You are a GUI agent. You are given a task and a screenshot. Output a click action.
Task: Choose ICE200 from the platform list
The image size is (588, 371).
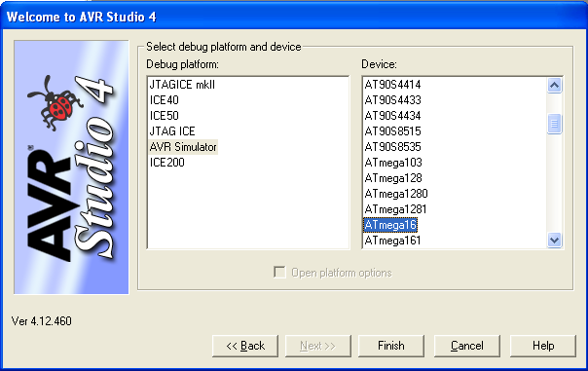click(166, 163)
